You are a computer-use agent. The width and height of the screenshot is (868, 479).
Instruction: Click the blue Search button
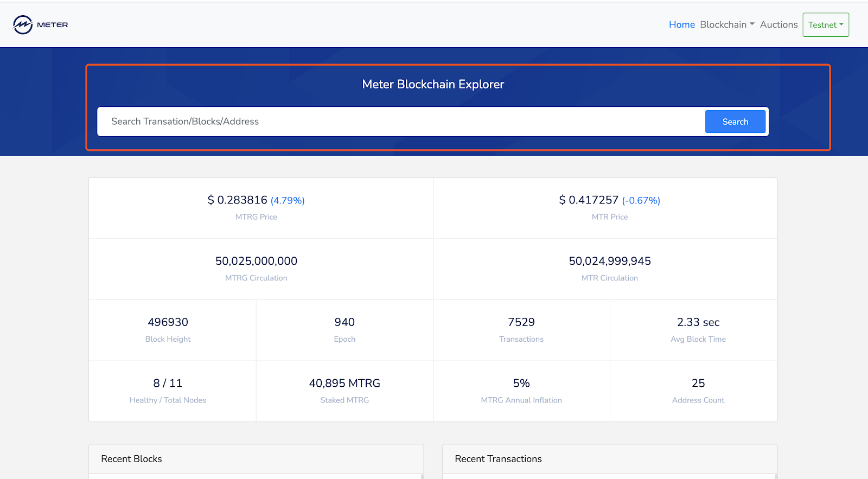click(x=735, y=122)
